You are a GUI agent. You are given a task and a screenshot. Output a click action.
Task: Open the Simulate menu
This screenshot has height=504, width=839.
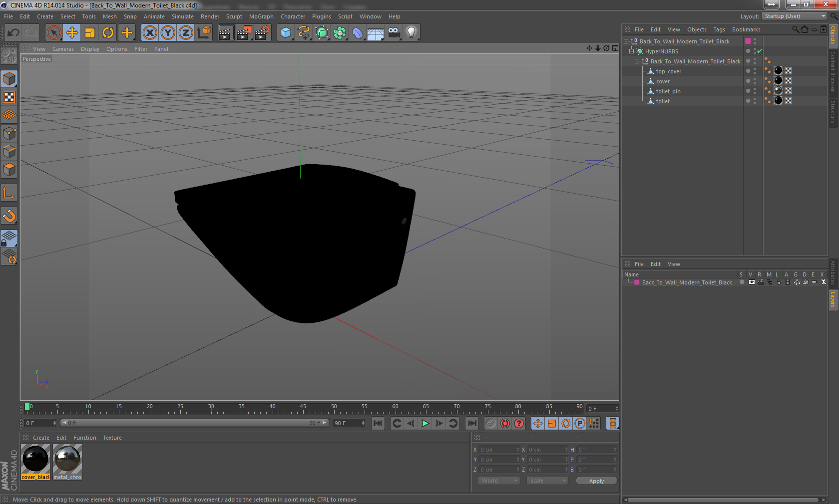coord(183,16)
